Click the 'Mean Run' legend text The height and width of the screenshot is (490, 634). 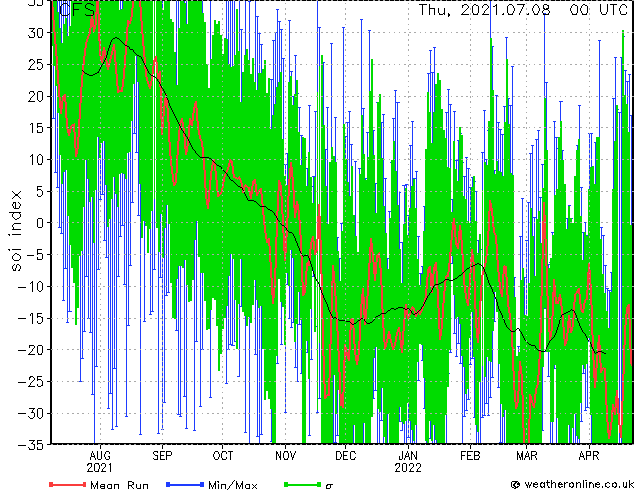point(120,485)
